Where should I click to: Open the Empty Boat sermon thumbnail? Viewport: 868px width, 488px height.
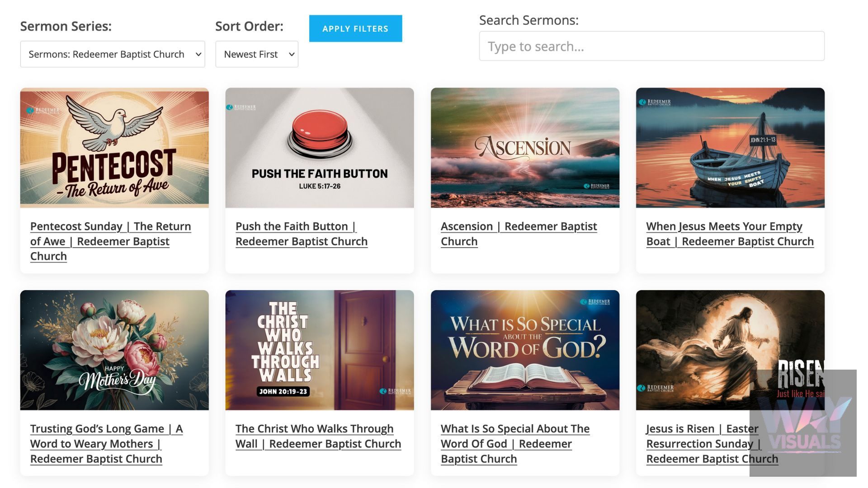coord(730,148)
